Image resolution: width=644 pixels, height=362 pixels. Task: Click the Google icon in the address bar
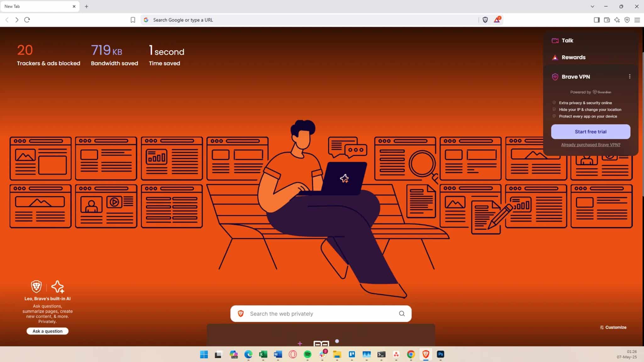[146, 20]
